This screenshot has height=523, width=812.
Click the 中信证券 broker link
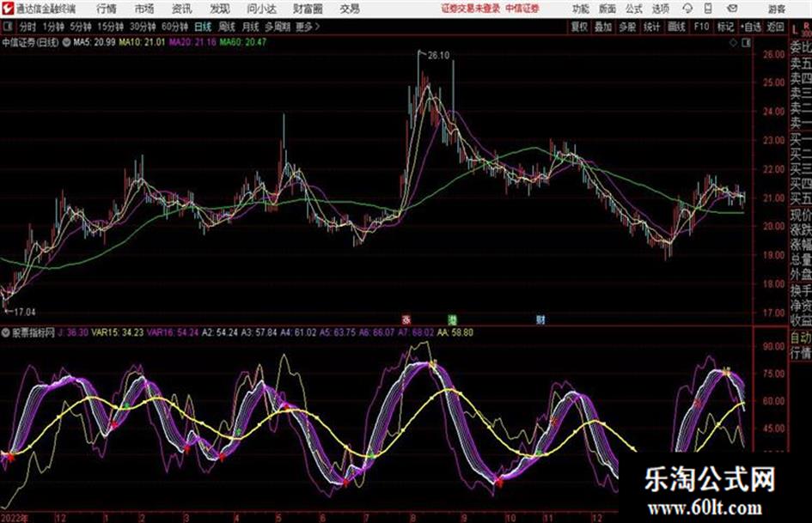point(522,9)
